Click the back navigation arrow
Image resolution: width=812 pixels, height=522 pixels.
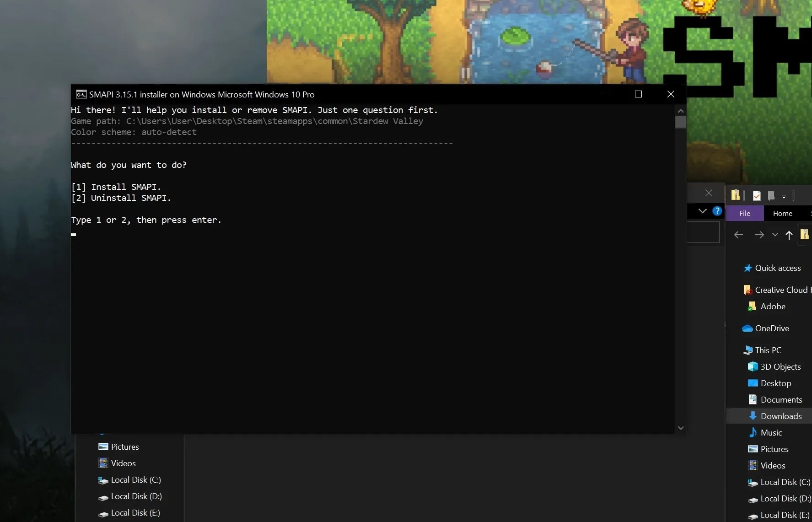click(739, 235)
